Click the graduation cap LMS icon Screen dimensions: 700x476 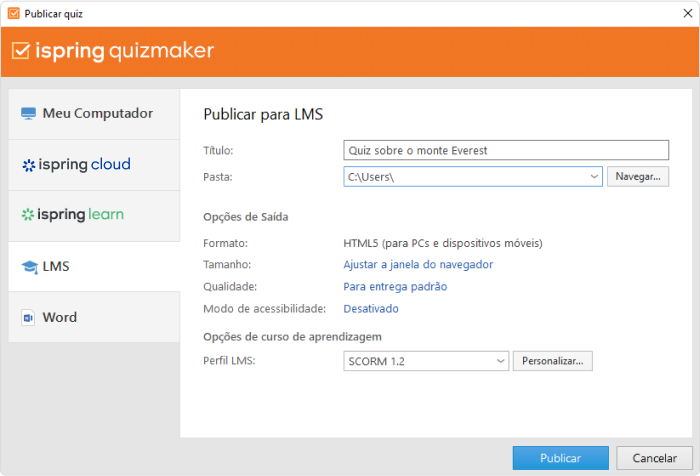29,267
